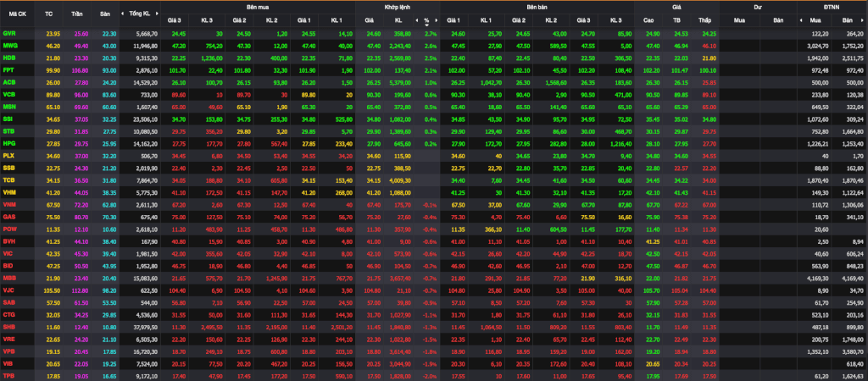Open FPT stock symbol
868x381 pixels.
coord(8,69)
